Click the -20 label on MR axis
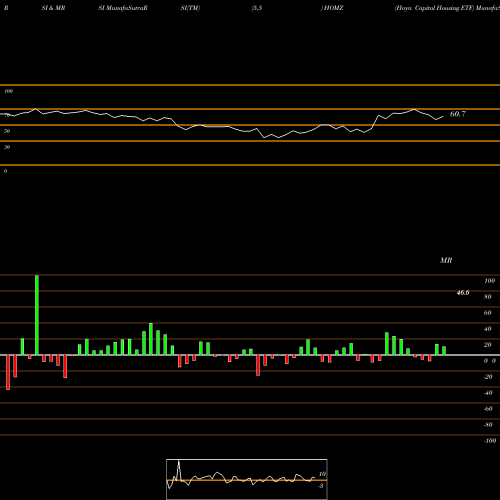This screenshot has width=500, height=500. pos(488,377)
